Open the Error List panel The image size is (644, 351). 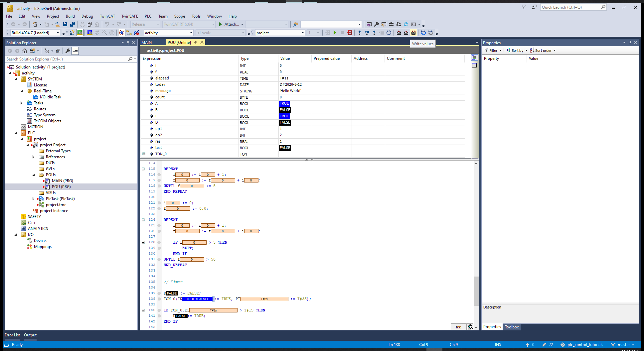(12, 335)
